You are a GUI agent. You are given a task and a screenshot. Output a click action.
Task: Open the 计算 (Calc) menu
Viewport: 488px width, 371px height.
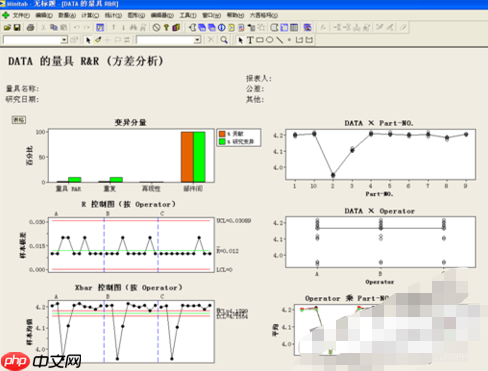pyautogui.click(x=90, y=15)
